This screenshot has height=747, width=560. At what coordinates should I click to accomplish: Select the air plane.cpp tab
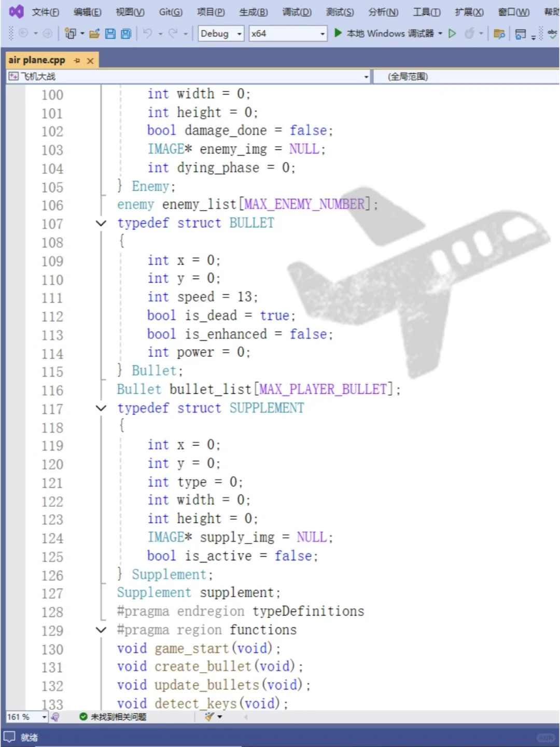[x=37, y=60]
